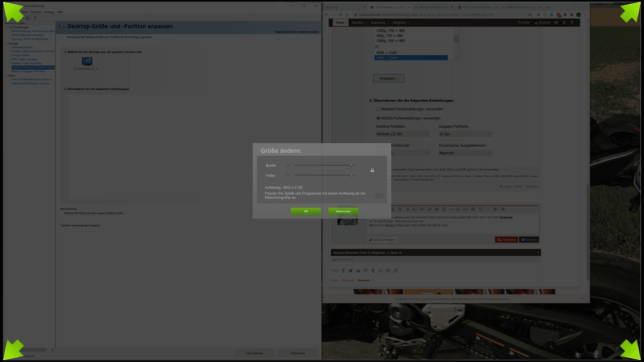Open forum inbox envelope icon

(556, 22)
